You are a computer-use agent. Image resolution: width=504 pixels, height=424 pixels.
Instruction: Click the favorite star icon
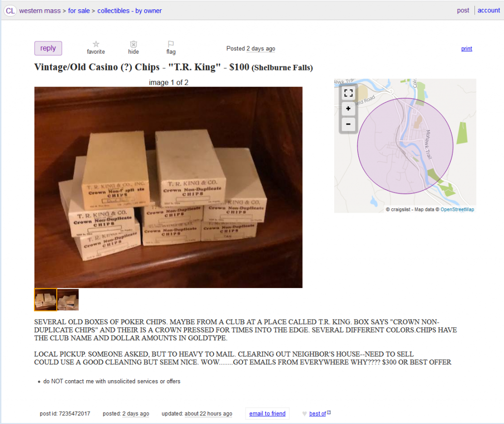(x=96, y=44)
